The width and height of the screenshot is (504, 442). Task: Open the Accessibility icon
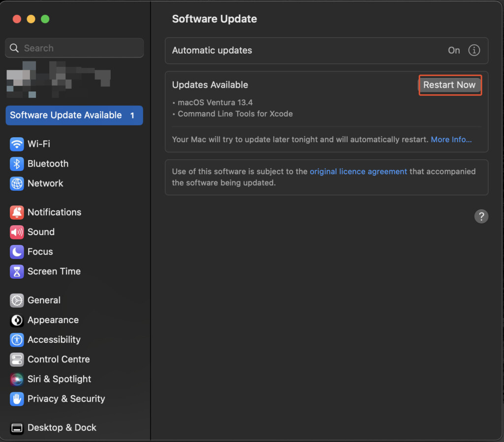click(x=17, y=340)
